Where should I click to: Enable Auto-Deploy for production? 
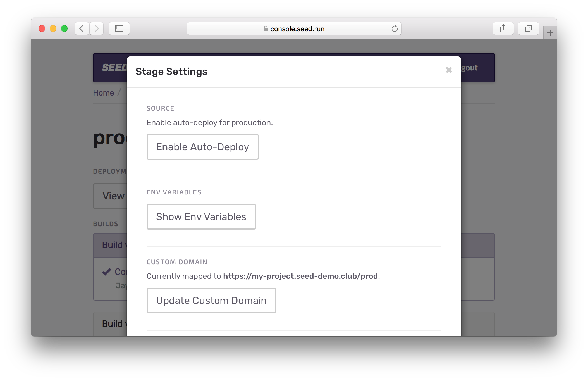[202, 147]
